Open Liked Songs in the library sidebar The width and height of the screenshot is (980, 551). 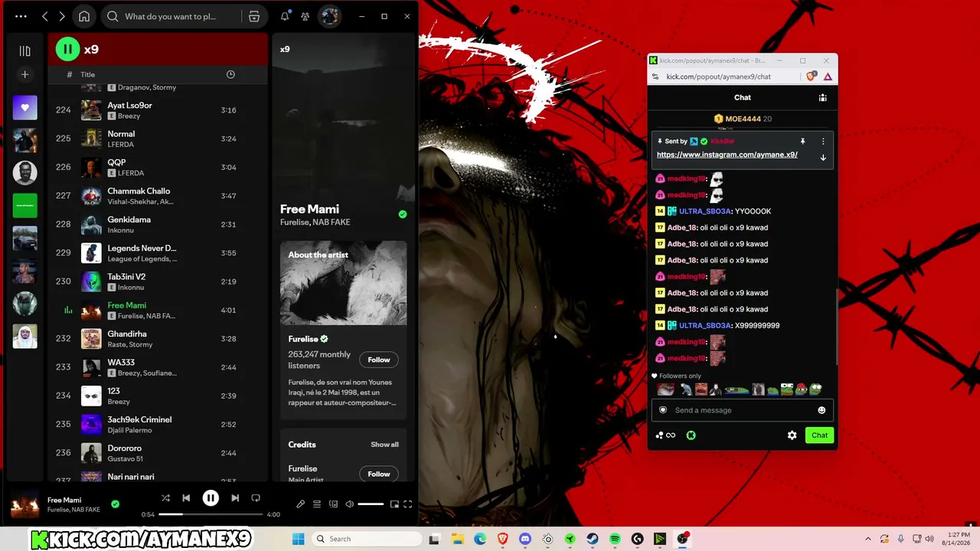(24, 108)
